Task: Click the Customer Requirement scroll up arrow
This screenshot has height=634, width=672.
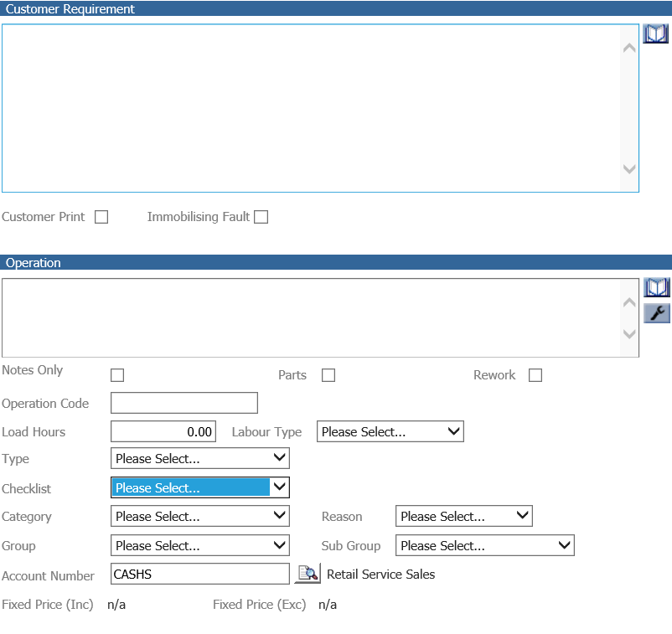Action: click(629, 48)
